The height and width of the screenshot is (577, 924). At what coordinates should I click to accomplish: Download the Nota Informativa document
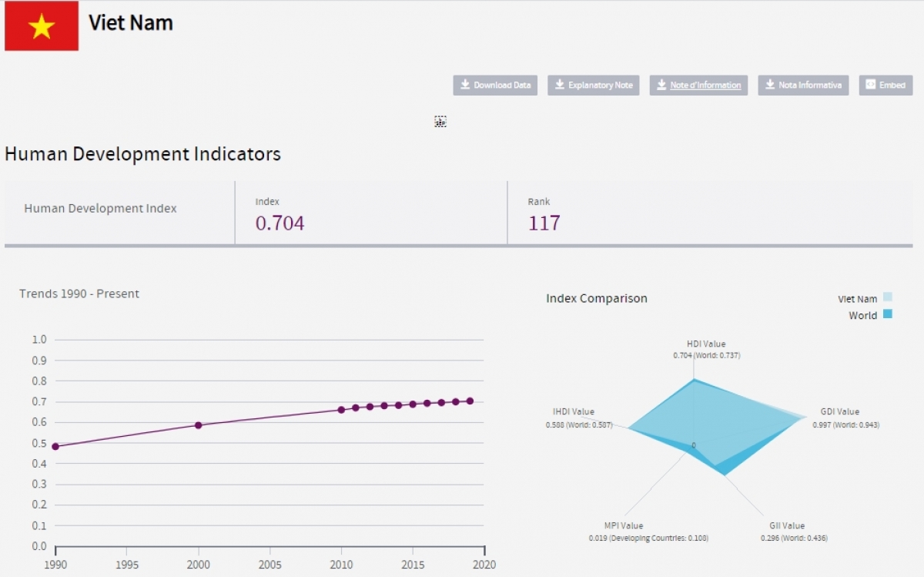(x=803, y=86)
